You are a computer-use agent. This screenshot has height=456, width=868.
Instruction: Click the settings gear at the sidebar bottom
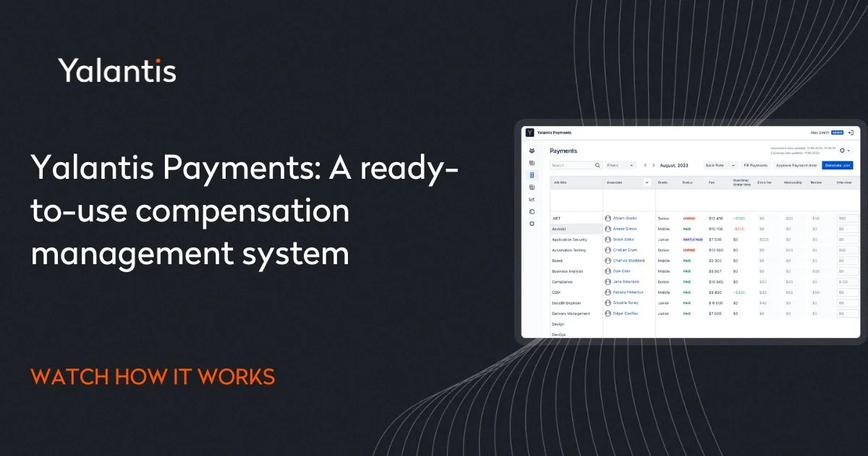coord(531,223)
